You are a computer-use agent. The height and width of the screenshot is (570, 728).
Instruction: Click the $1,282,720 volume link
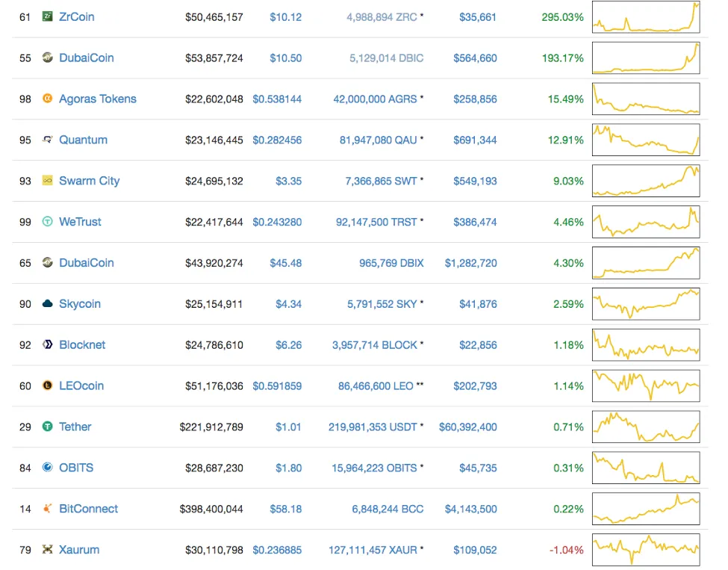(471, 263)
